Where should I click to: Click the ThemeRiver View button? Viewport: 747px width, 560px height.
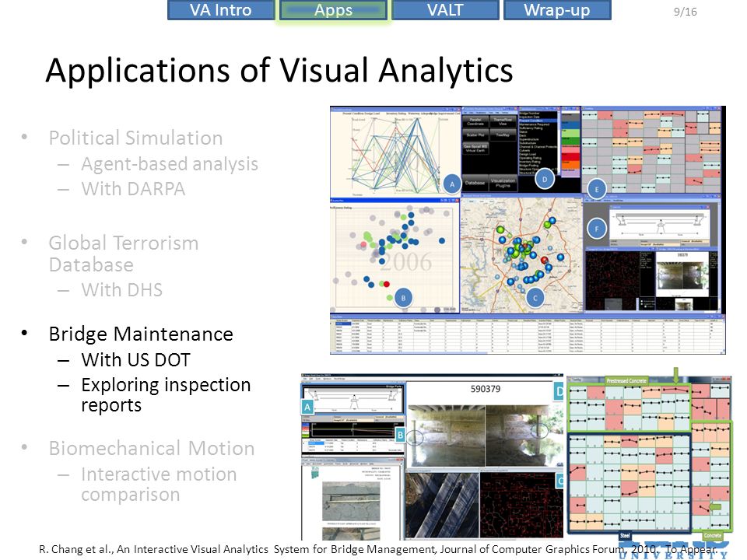[x=503, y=121]
